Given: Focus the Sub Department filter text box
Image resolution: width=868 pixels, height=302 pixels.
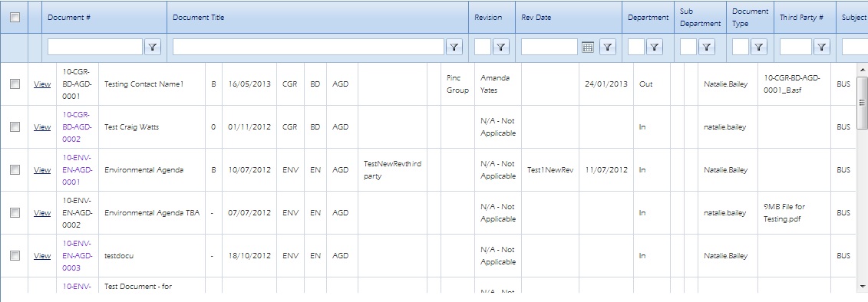Looking at the screenshot, I should [688, 48].
